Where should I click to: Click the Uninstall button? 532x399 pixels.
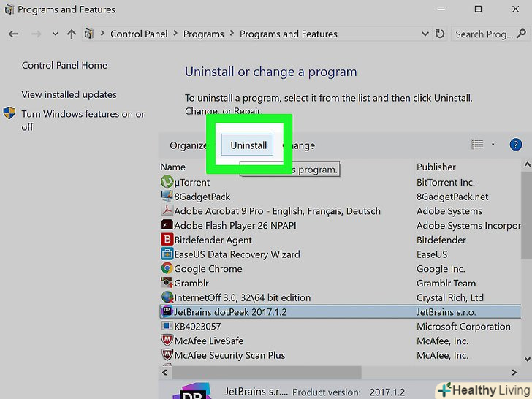(x=247, y=145)
